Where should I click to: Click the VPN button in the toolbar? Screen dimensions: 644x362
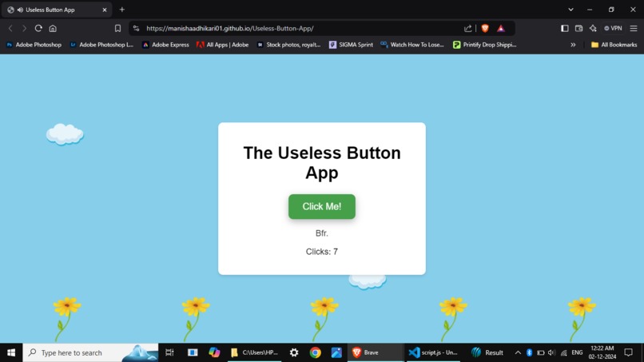(x=613, y=28)
